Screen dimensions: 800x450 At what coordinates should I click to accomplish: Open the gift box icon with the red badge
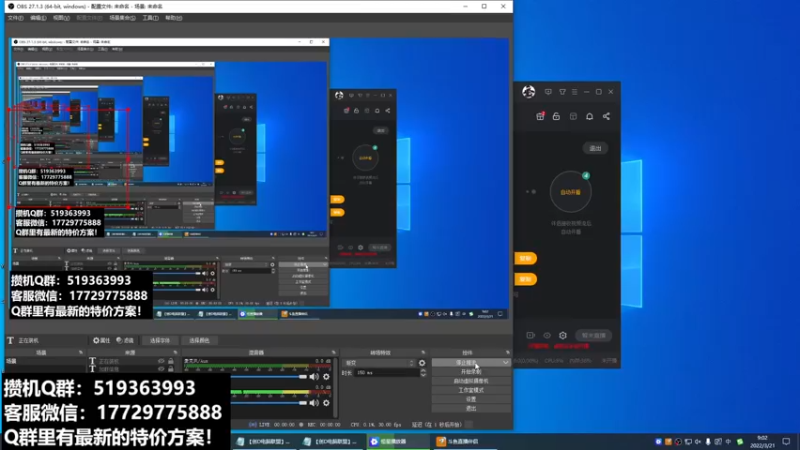[540, 116]
